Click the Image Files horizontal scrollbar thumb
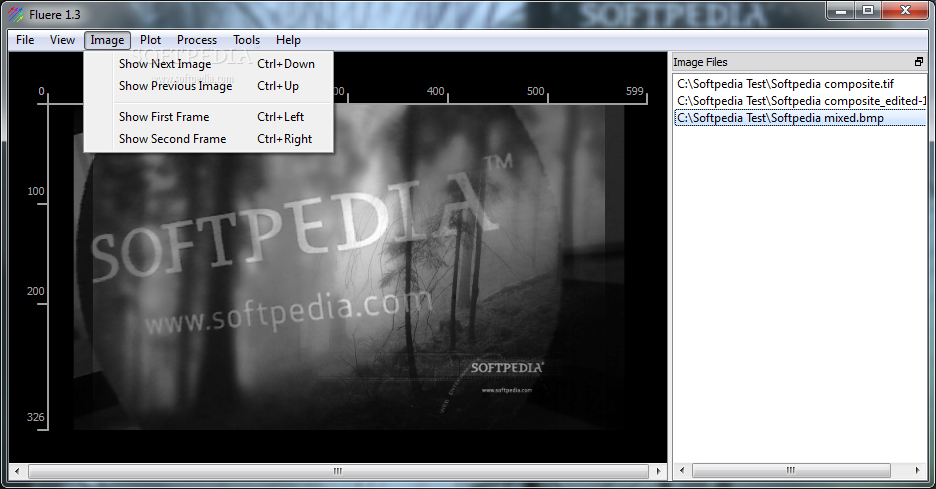936x489 pixels. pos(791,470)
